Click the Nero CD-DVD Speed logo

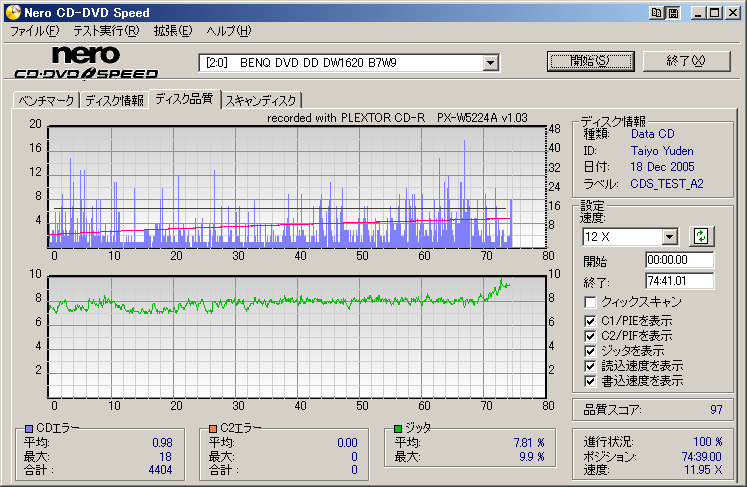85,62
